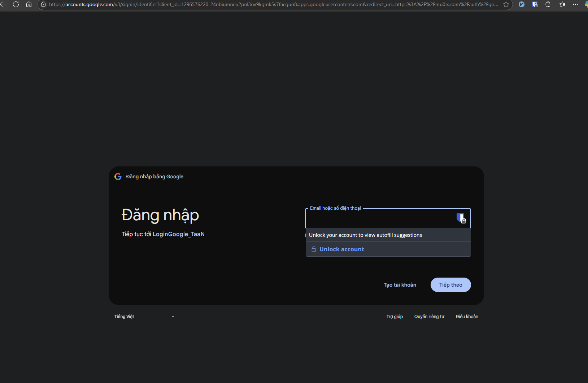Click the Bitwarden shield inside the email field

coord(462,218)
